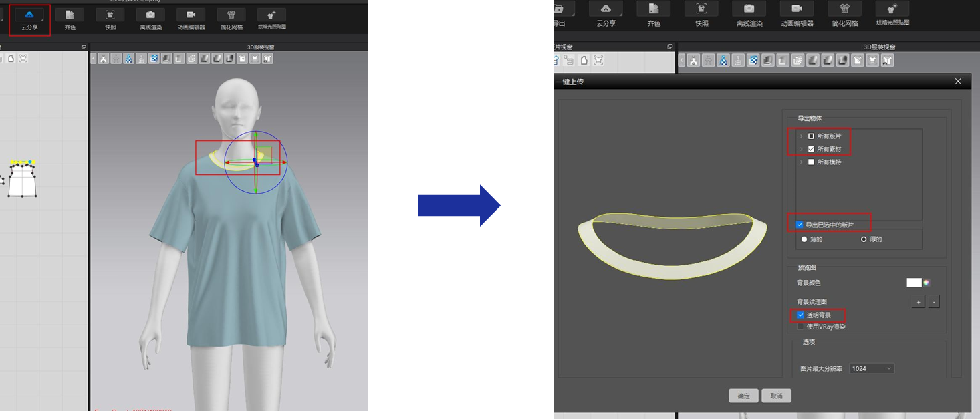This screenshot has width=980, height=419.
Task: Toggle the 导出已选中的版片 checkbox
Action: coord(800,225)
